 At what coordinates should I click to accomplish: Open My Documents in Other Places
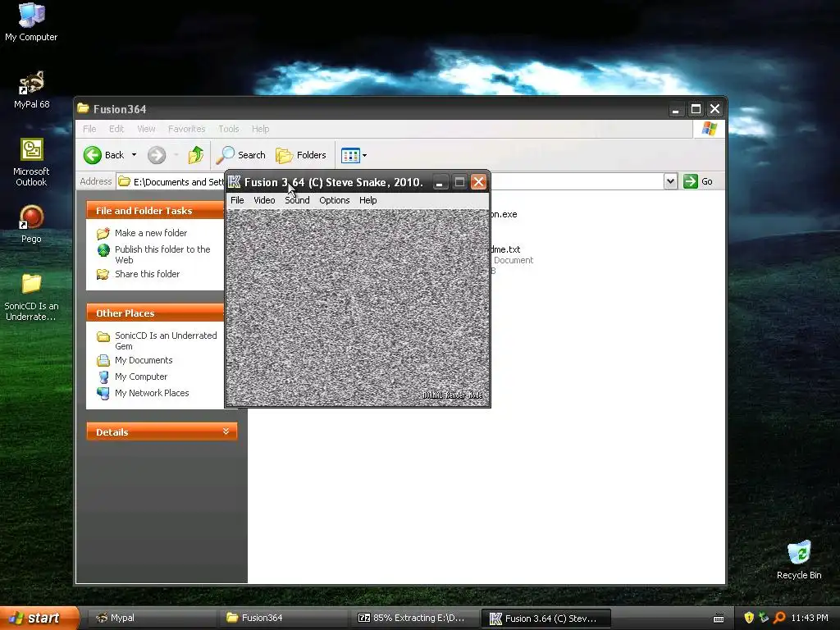coord(144,361)
